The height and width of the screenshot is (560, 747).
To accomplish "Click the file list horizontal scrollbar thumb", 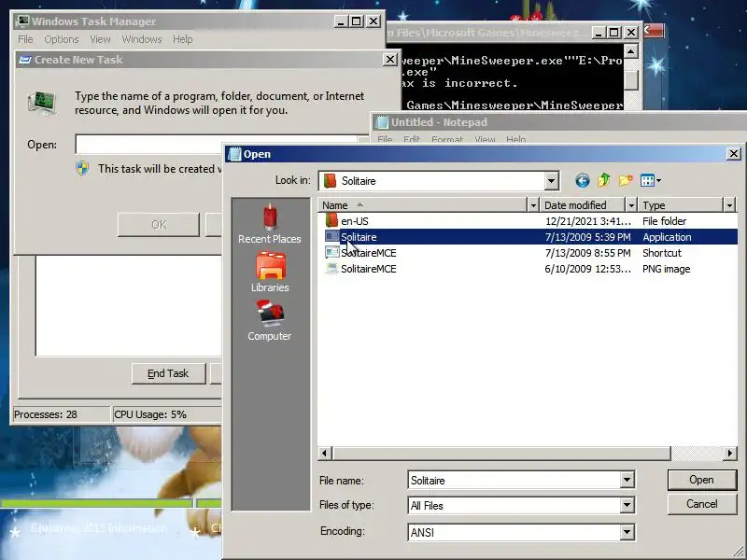I will [500, 453].
